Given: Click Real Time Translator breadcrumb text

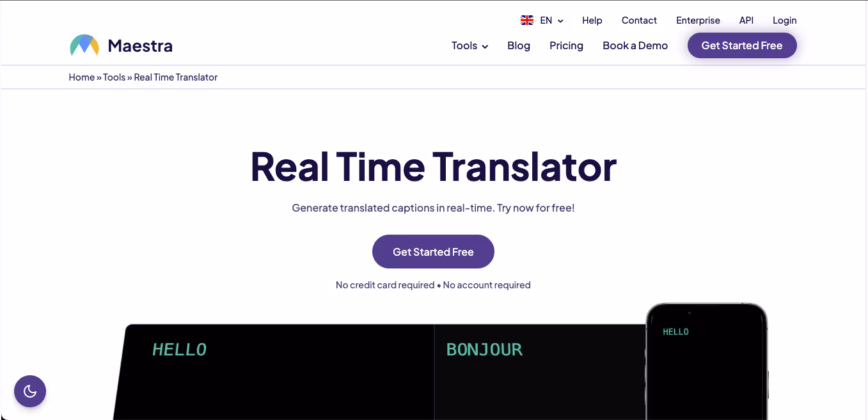Looking at the screenshot, I should tap(176, 77).
